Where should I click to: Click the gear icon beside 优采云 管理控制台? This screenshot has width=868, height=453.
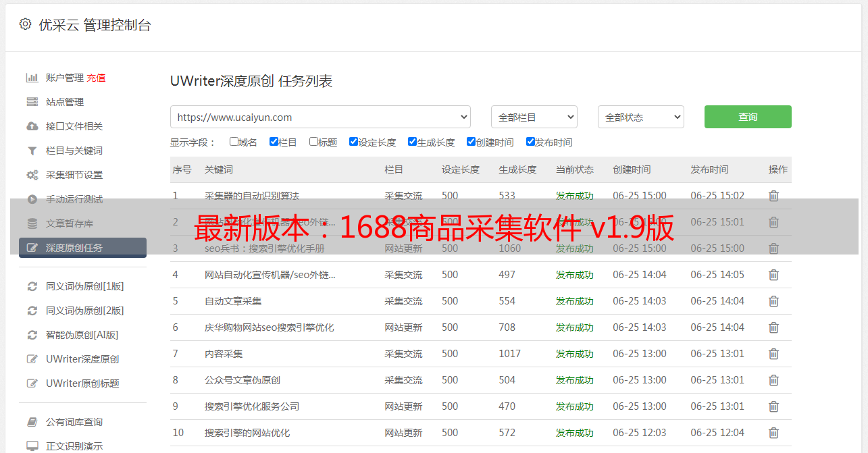(x=25, y=24)
